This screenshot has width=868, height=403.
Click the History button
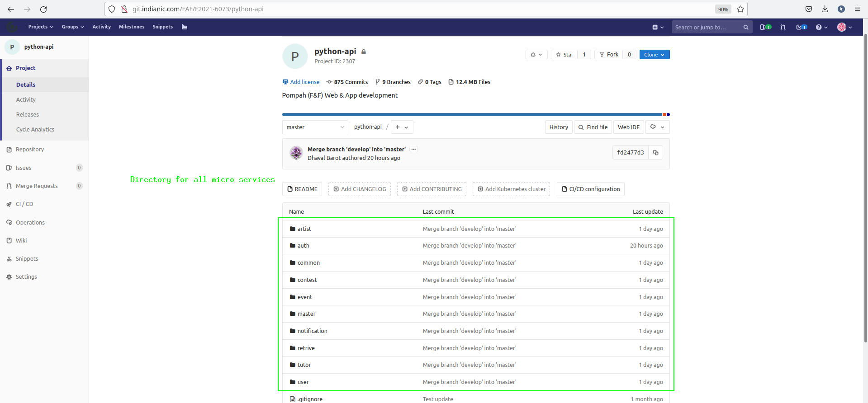(x=559, y=127)
